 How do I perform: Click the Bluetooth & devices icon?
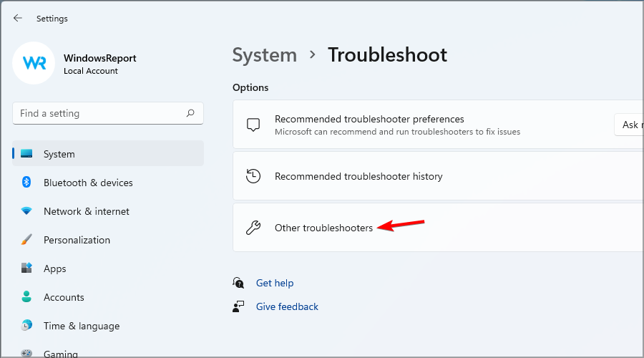pyautogui.click(x=26, y=183)
